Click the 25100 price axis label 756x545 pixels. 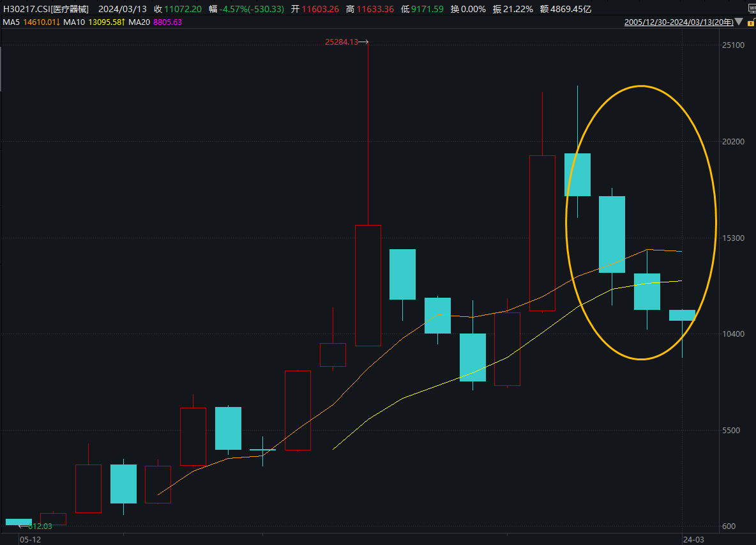point(733,45)
